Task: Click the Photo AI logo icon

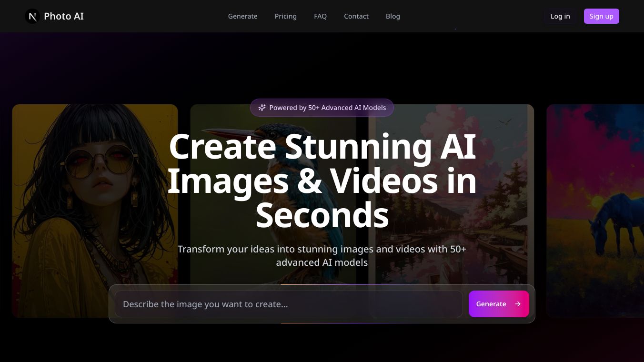Action: (x=32, y=16)
